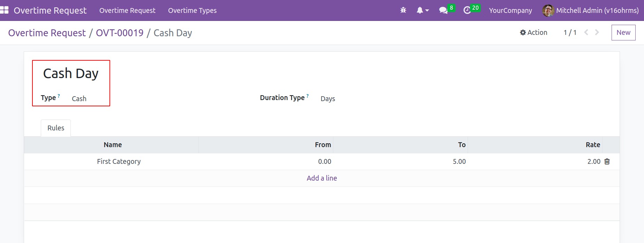This screenshot has height=243, width=644.
Task: Go to OVT-00019 breadcrumb
Action: coord(120,33)
